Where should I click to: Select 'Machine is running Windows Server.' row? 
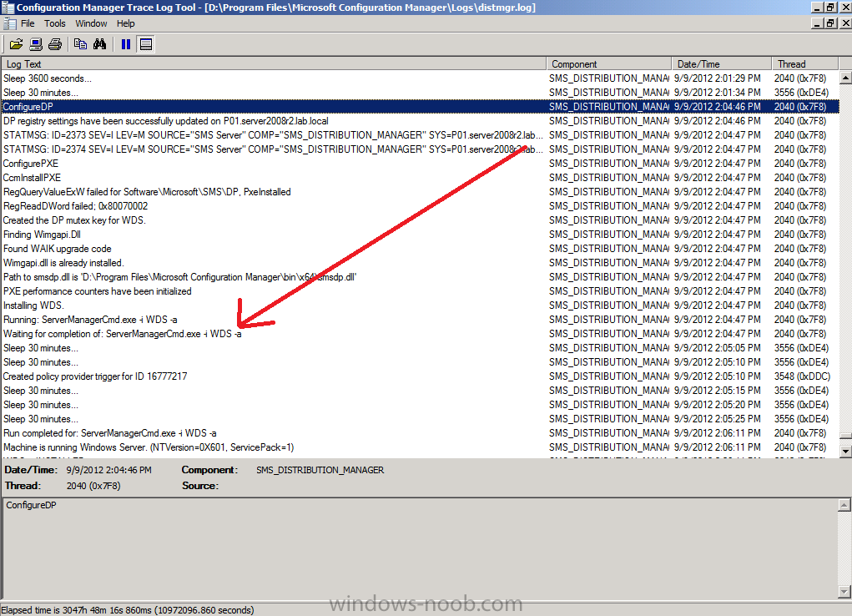coord(420,447)
